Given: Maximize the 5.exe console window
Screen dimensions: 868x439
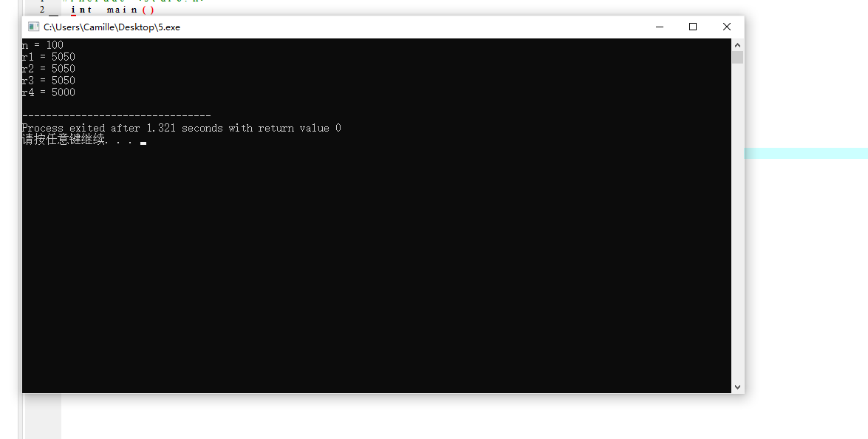Looking at the screenshot, I should (692, 27).
